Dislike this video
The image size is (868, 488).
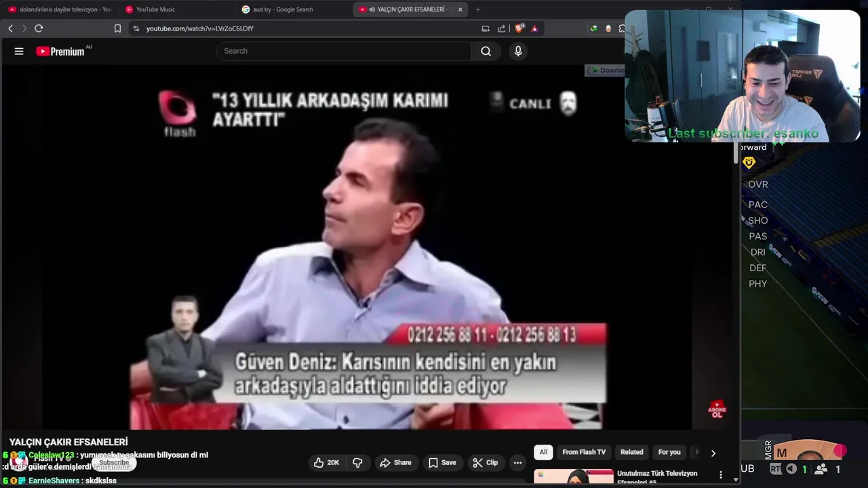pyautogui.click(x=357, y=462)
